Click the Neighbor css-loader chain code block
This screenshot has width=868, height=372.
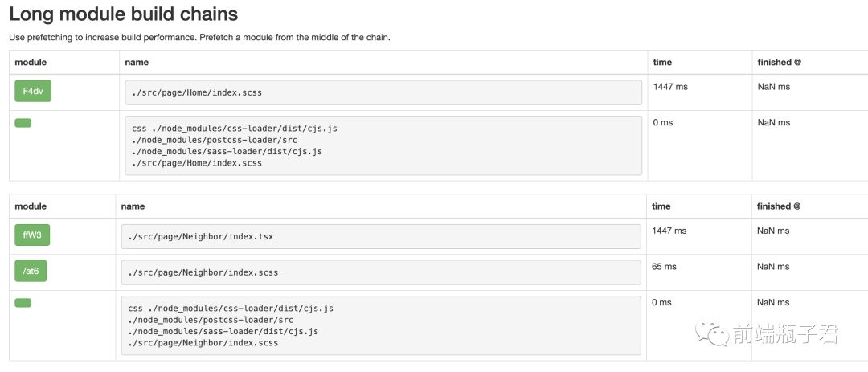click(381, 325)
